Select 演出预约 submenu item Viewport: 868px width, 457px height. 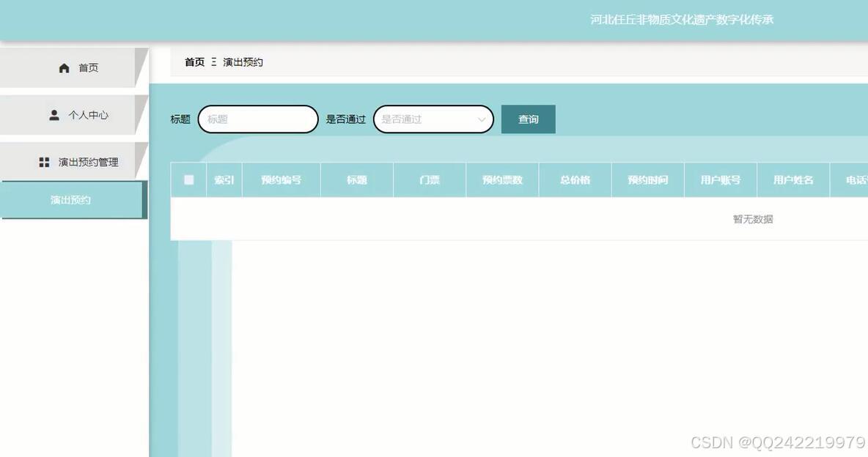(x=73, y=200)
